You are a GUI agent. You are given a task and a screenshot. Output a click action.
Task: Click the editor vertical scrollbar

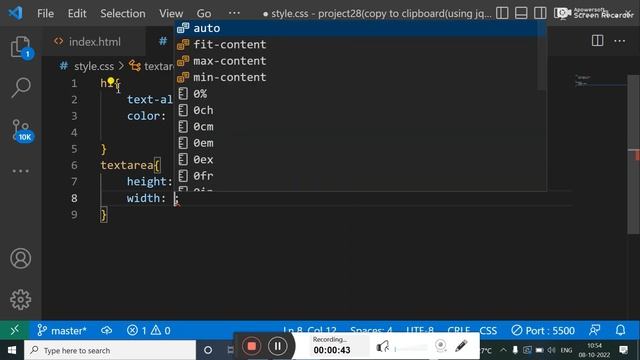633,154
